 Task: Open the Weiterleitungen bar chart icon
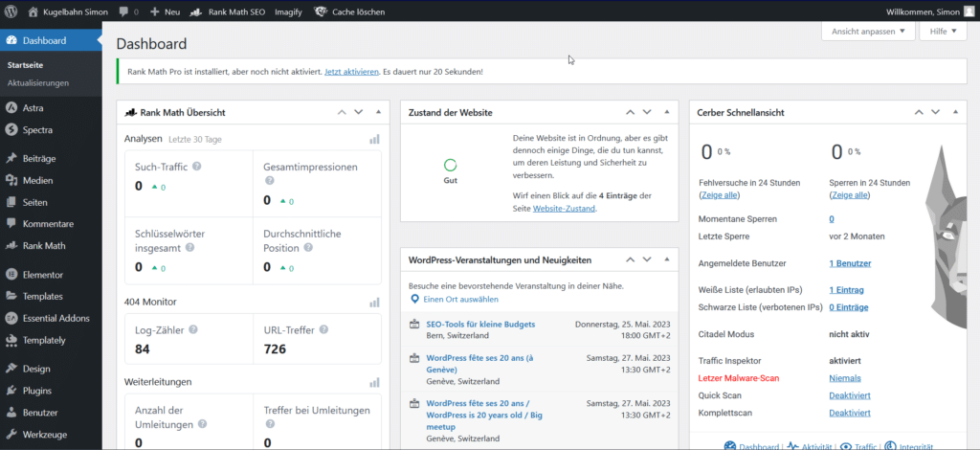pyautogui.click(x=374, y=382)
